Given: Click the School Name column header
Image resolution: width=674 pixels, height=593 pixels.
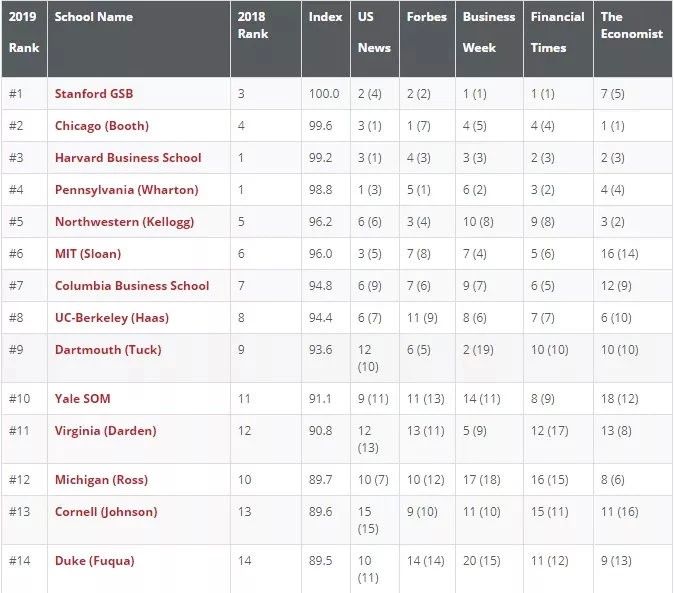Looking at the screenshot, I should [93, 17].
